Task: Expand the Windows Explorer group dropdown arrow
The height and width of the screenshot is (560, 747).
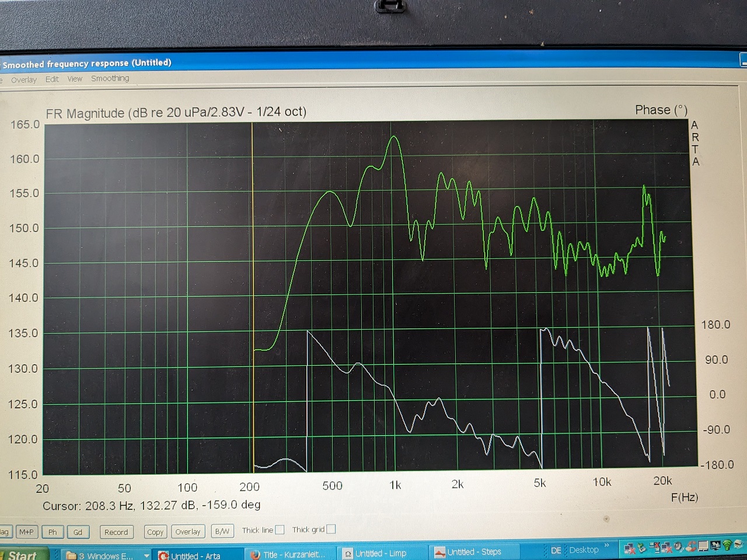Action: (x=146, y=556)
